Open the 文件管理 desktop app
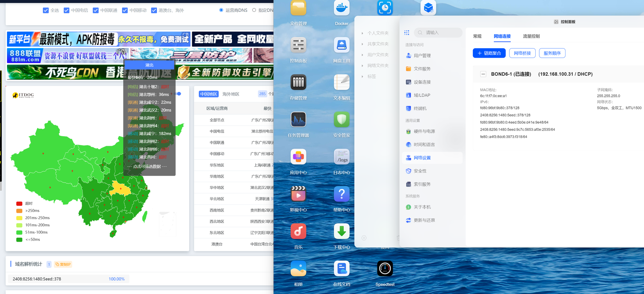644x294 pixels. 298,8
